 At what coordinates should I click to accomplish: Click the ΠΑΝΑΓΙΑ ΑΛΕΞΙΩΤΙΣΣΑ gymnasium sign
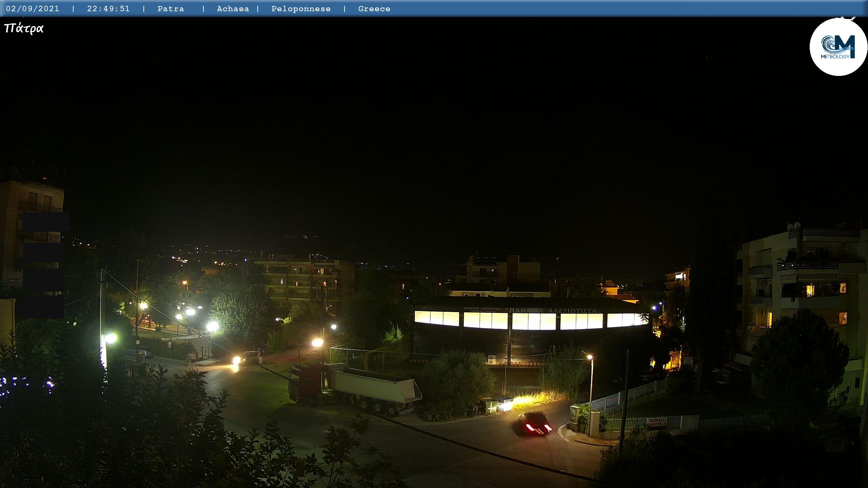coord(553,310)
